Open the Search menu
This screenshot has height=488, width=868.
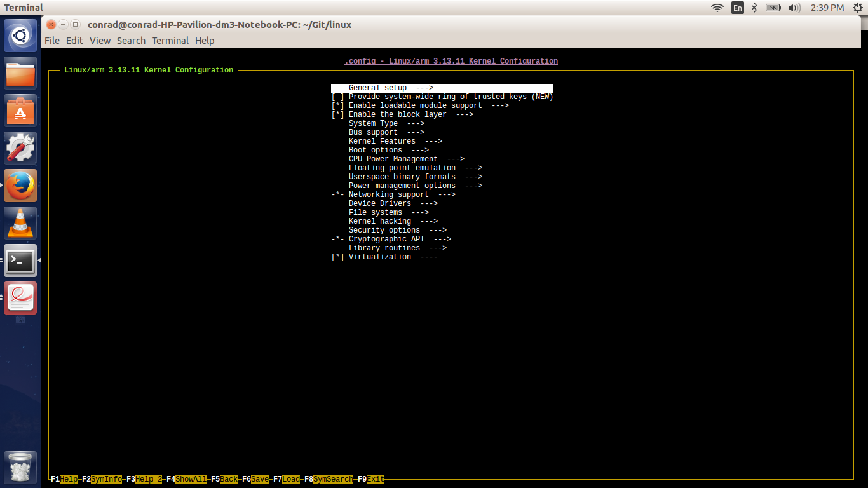pos(131,40)
